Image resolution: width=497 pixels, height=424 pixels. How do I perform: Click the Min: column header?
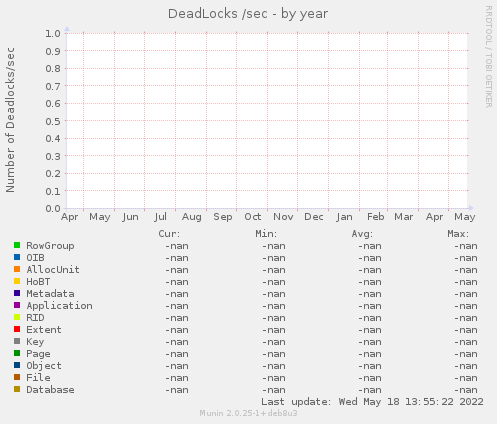coord(266,234)
